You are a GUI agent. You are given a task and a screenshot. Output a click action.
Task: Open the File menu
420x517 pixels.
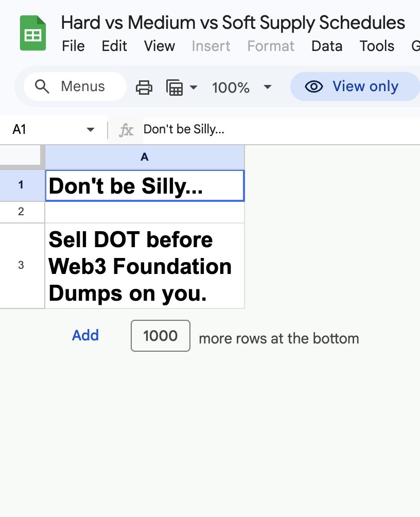click(x=73, y=46)
